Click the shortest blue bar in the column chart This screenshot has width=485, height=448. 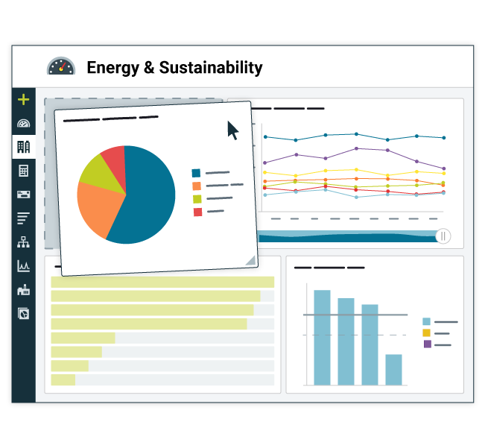click(x=394, y=370)
